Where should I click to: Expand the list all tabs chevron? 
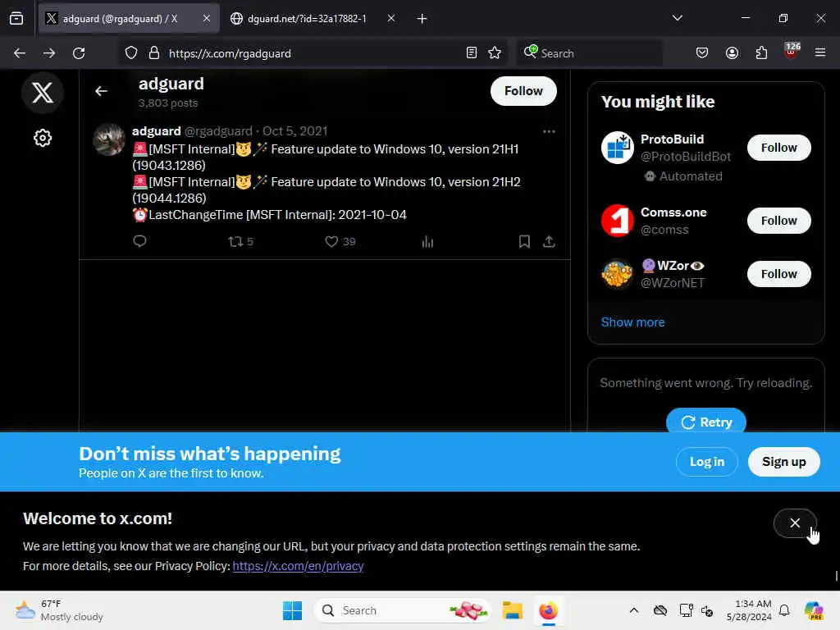(677, 18)
